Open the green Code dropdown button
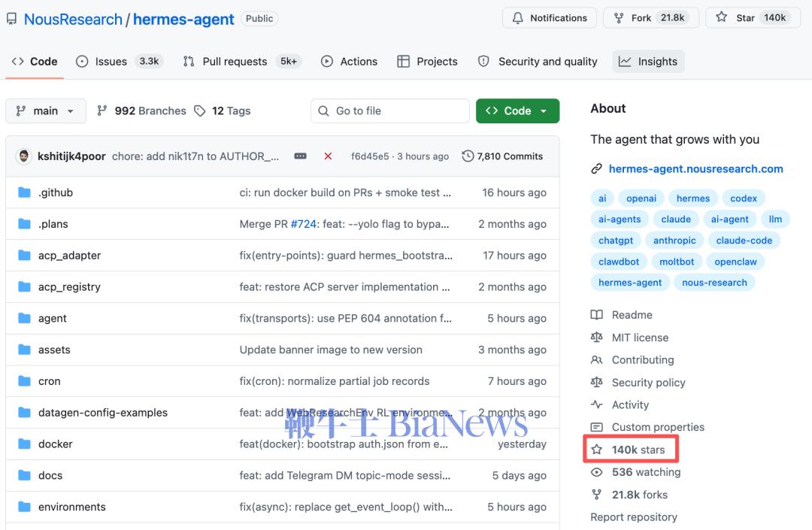812x530 pixels. click(517, 111)
